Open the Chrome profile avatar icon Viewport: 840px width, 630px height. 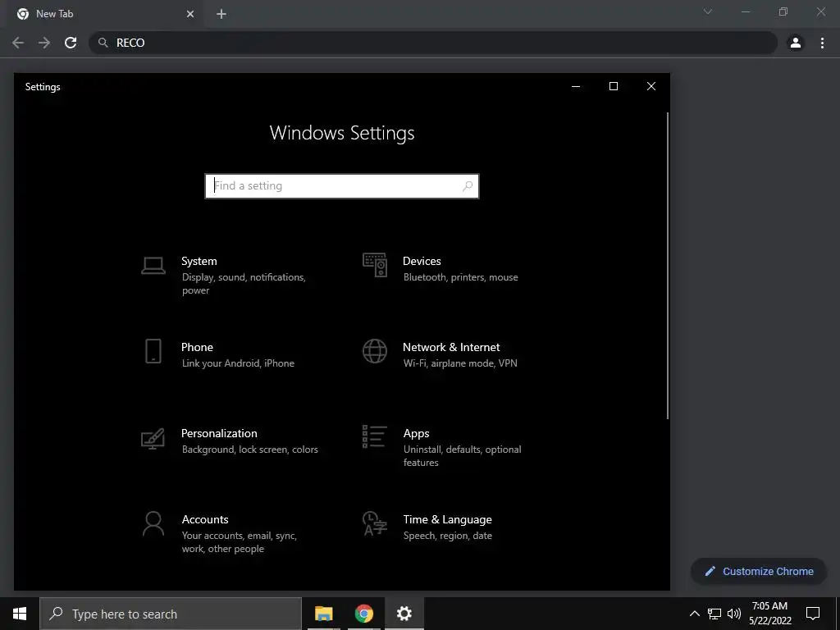(796, 43)
